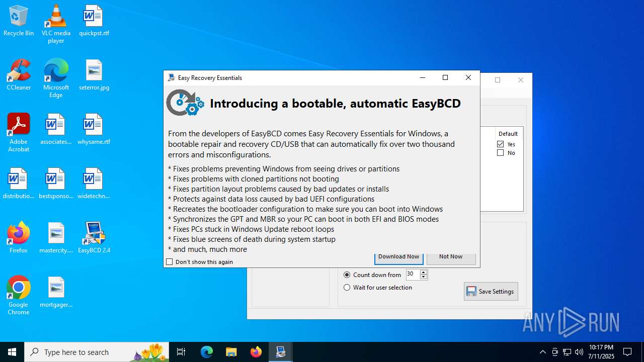Decrease the countdown seconds value
Viewport: 644px width, 362px height.
(423, 277)
